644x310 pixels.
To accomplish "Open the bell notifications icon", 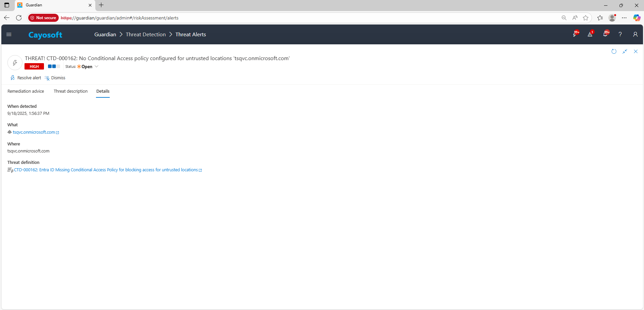I will tap(605, 34).
